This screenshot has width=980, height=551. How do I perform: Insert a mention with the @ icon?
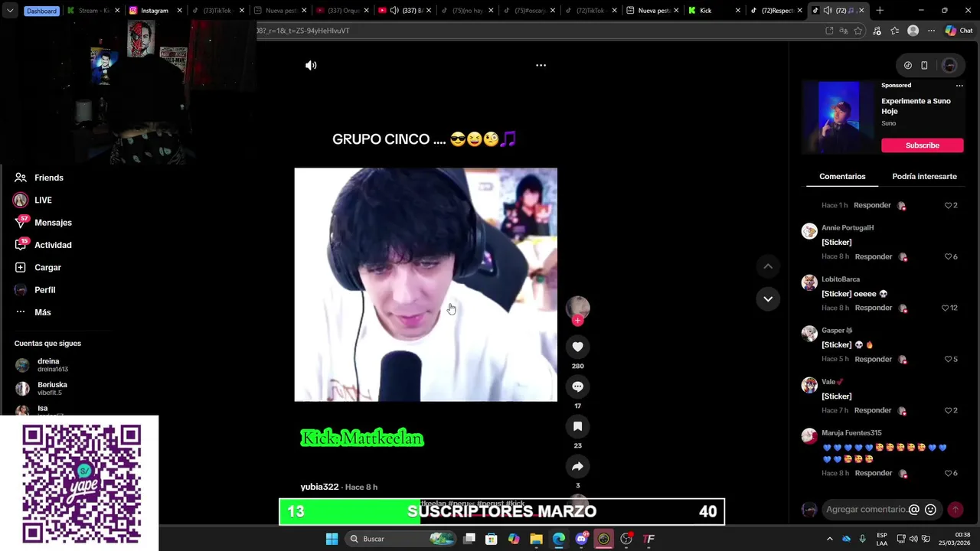point(913,510)
